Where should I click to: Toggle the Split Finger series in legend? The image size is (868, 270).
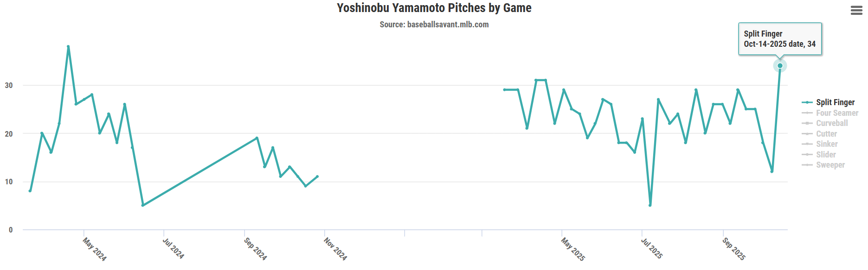click(x=835, y=102)
